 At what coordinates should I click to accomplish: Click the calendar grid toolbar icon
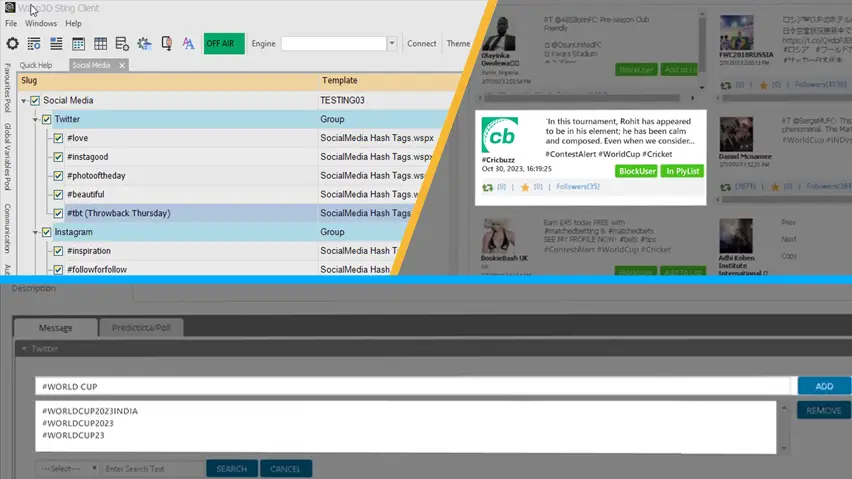pos(78,44)
